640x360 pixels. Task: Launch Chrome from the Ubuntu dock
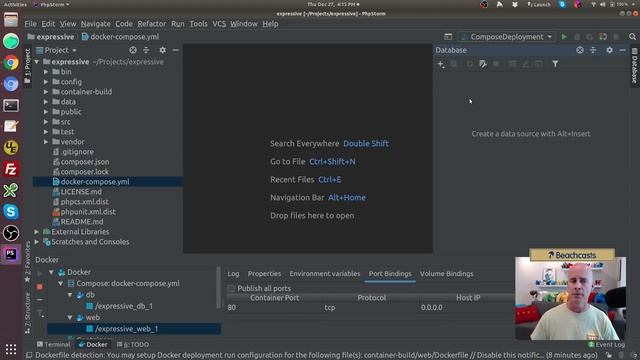(11, 62)
